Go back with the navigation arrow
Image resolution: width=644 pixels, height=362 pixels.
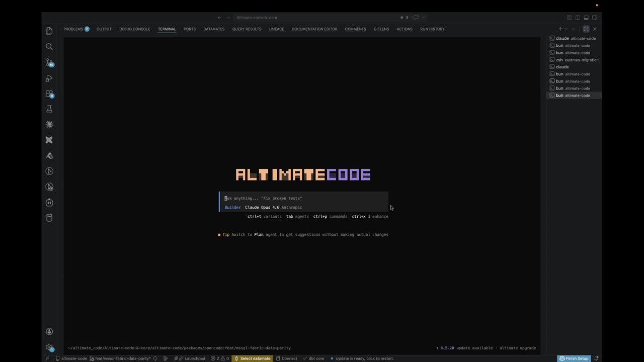coord(219,18)
